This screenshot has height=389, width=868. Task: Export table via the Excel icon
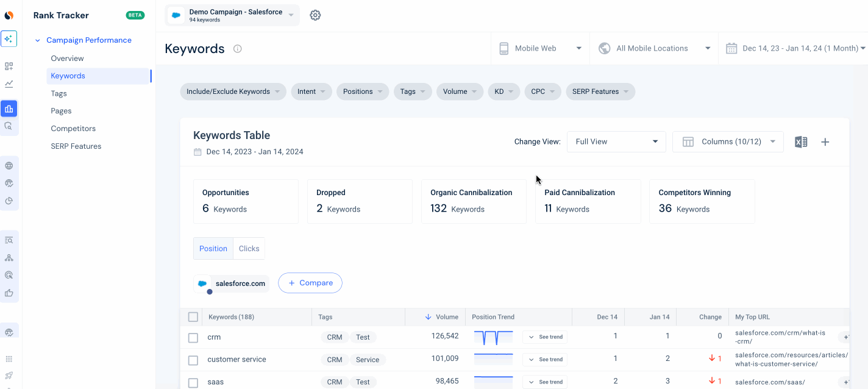801,141
